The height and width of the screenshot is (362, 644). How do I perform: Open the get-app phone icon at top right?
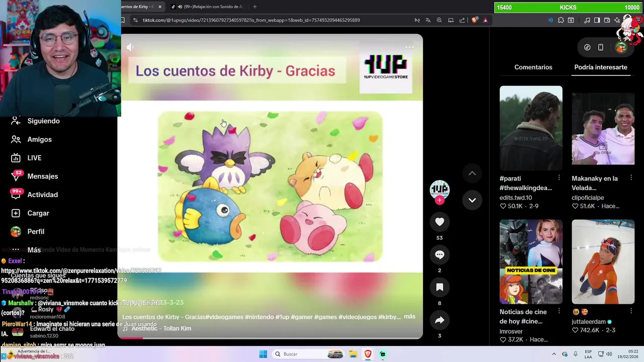pos(600,47)
